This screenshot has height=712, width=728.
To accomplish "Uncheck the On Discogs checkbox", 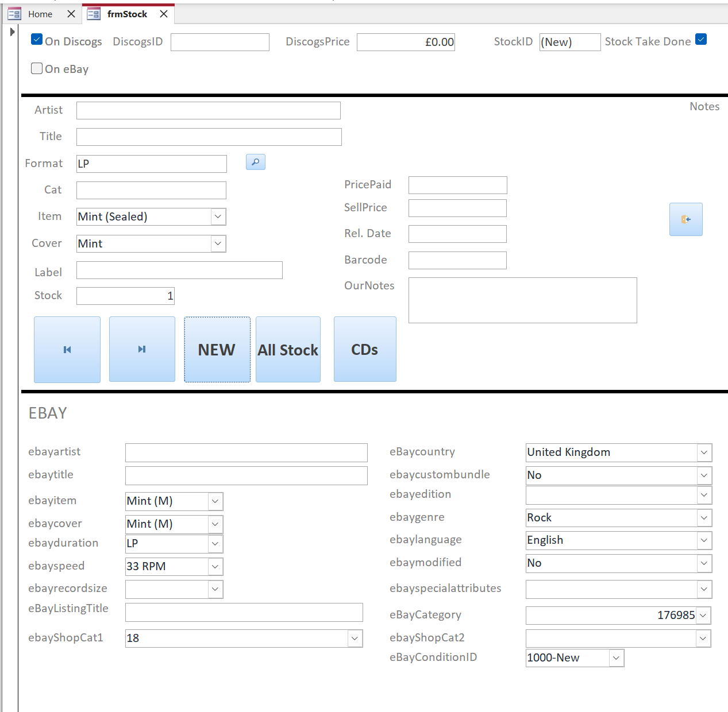I will coord(37,40).
